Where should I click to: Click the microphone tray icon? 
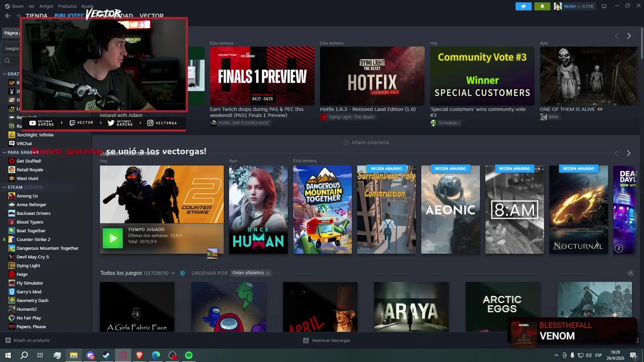[573, 355]
